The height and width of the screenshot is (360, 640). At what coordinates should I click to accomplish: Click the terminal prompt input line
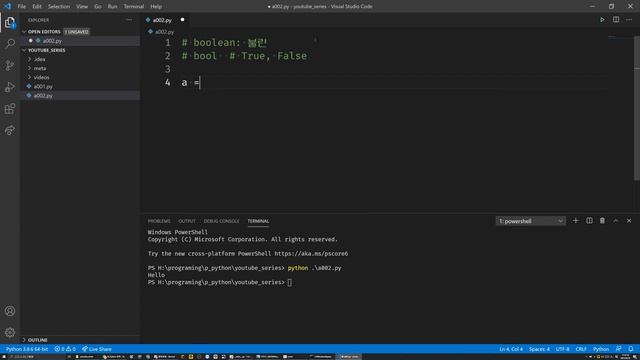pos(220,282)
